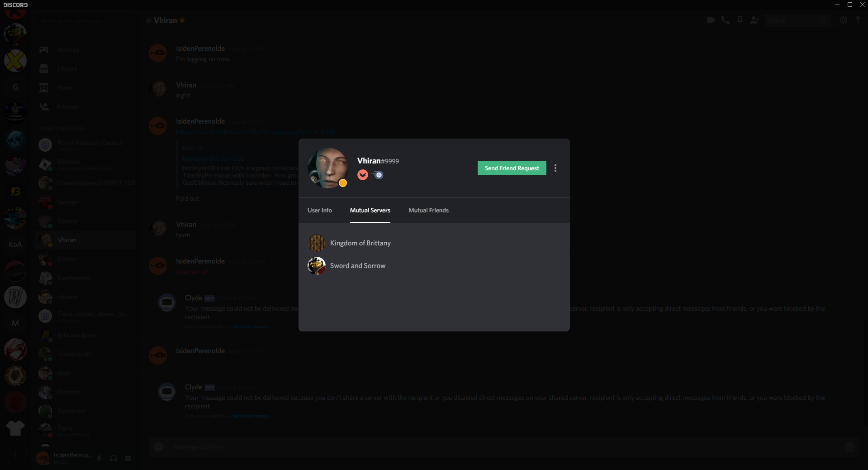Open User Settings gear icon
This screenshot has width=868, height=470.
point(128,458)
